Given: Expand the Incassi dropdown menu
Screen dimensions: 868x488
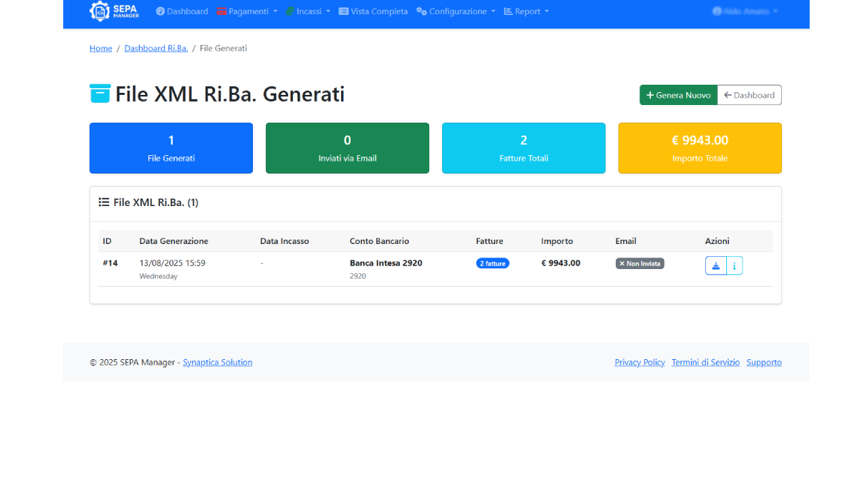Looking at the screenshot, I should coord(308,12).
